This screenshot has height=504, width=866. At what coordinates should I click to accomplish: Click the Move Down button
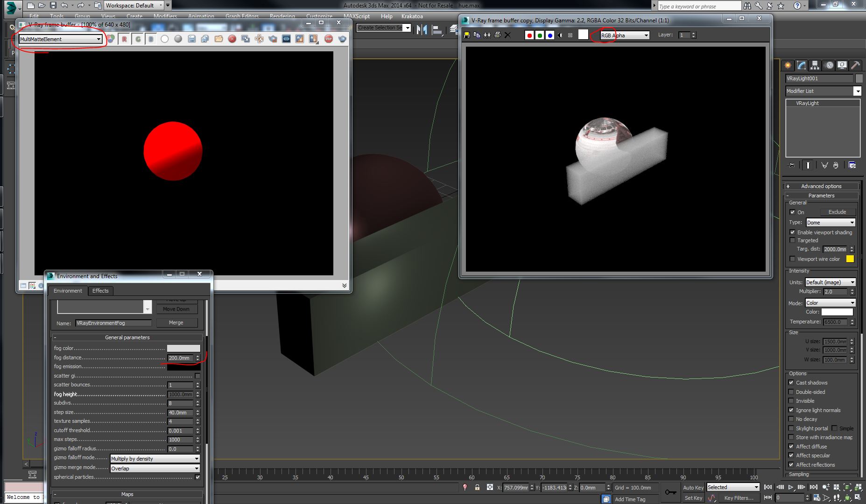[176, 309]
